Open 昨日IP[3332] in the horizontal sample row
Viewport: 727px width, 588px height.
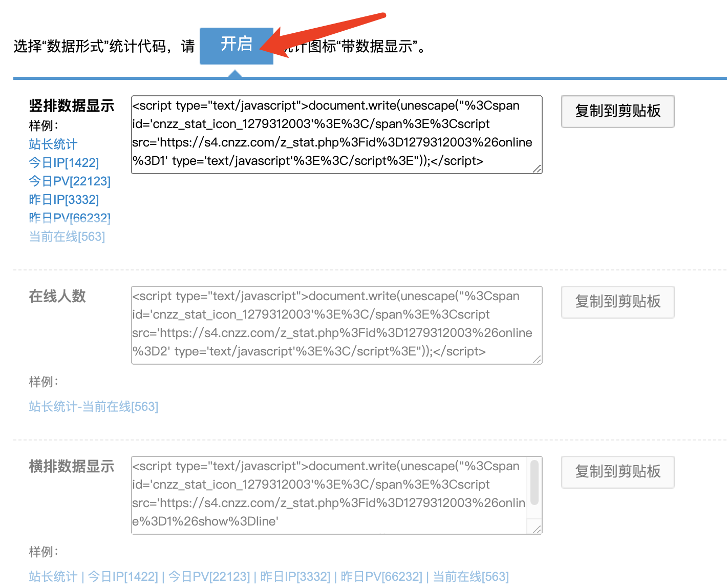pyautogui.click(x=295, y=577)
